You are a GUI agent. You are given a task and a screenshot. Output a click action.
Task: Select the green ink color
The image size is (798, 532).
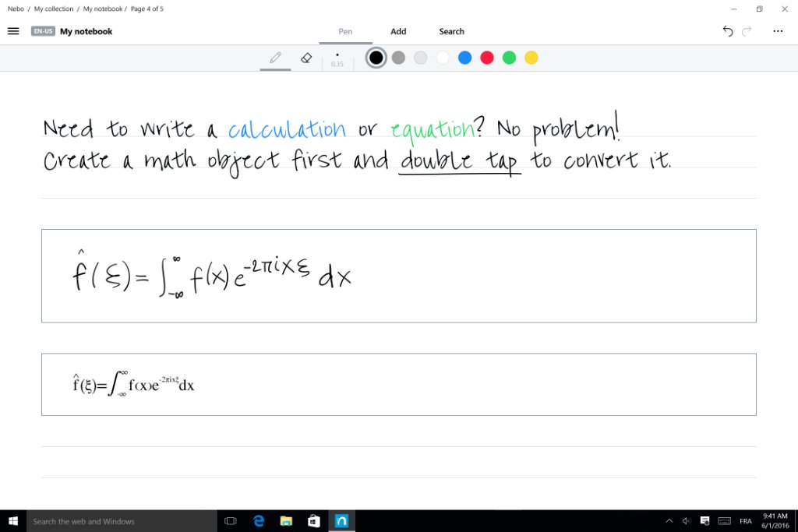(509, 57)
